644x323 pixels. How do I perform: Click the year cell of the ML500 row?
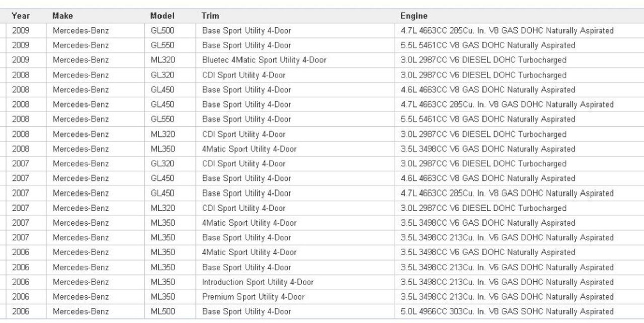(x=21, y=312)
